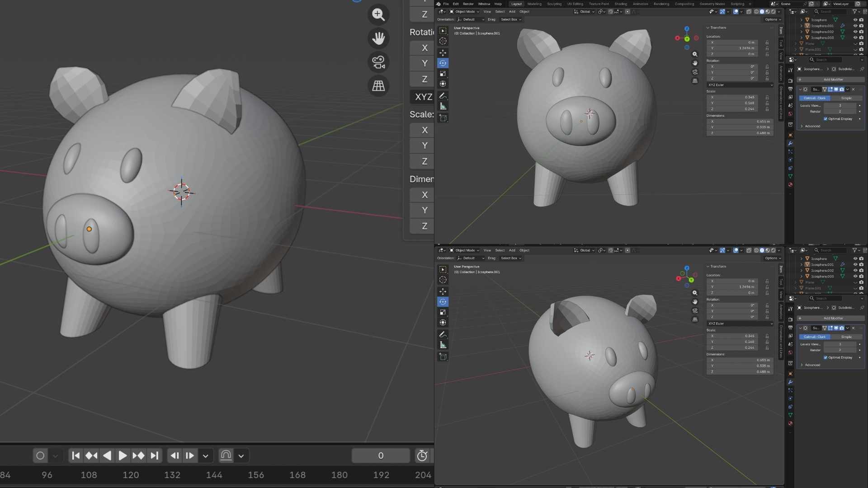Image resolution: width=868 pixels, height=488 pixels.
Task: Click the auto-keying record circle in timeline
Action: (40, 455)
